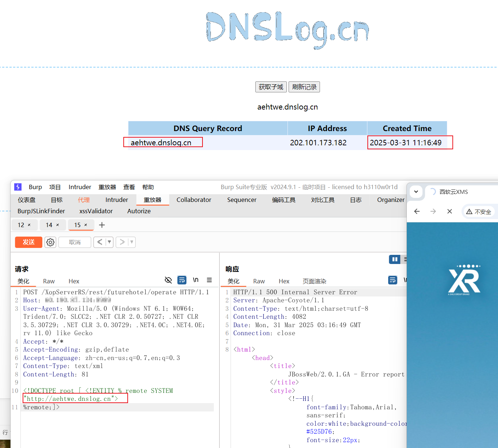Viewport: 498px width, 448px height.
Task: Click the 取消 cancel button
Action: (x=75, y=242)
